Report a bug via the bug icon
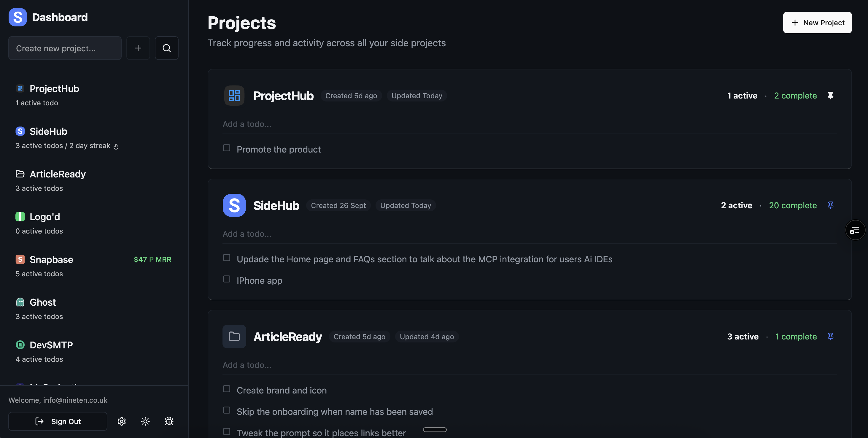The image size is (868, 438). 169,421
